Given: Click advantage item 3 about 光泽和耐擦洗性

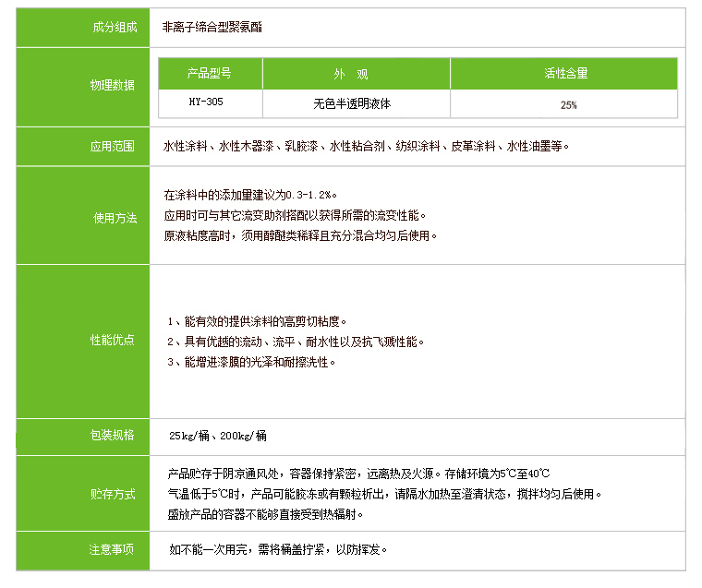Looking at the screenshot, I should pyautogui.click(x=251, y=362).
